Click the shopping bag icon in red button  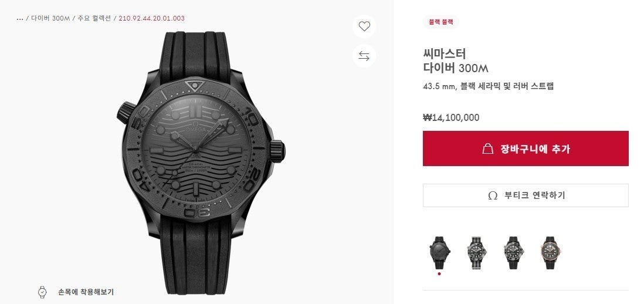click(x=487, y=148)
